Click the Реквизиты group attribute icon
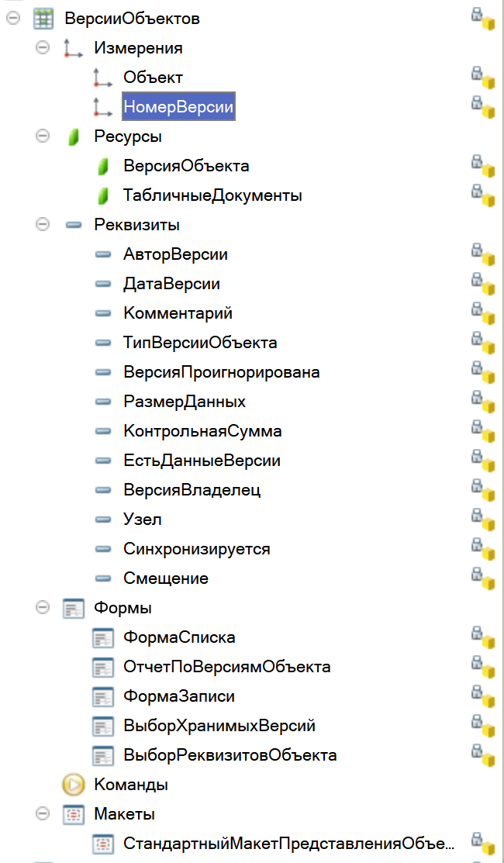The width and height of the screenshot is (504, 863). pyautogui.click(x=73, y=225)
